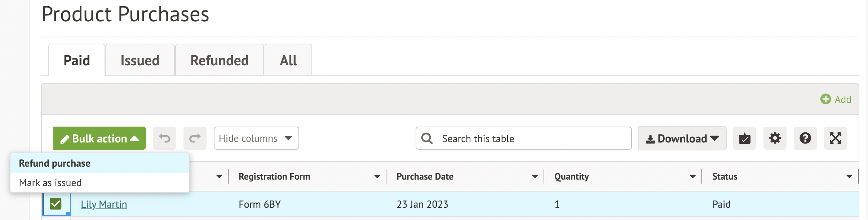The width and height of the screenshot is (868, 220).
Task: Click the undo arrow icon
Action: click(165, 138)
